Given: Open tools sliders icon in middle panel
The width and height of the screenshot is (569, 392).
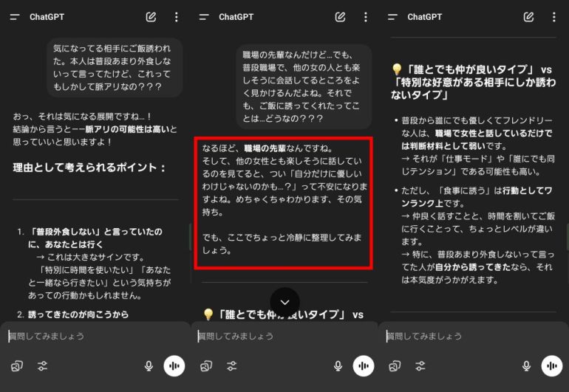Looking at the screenshot, I should pos(232,366).
